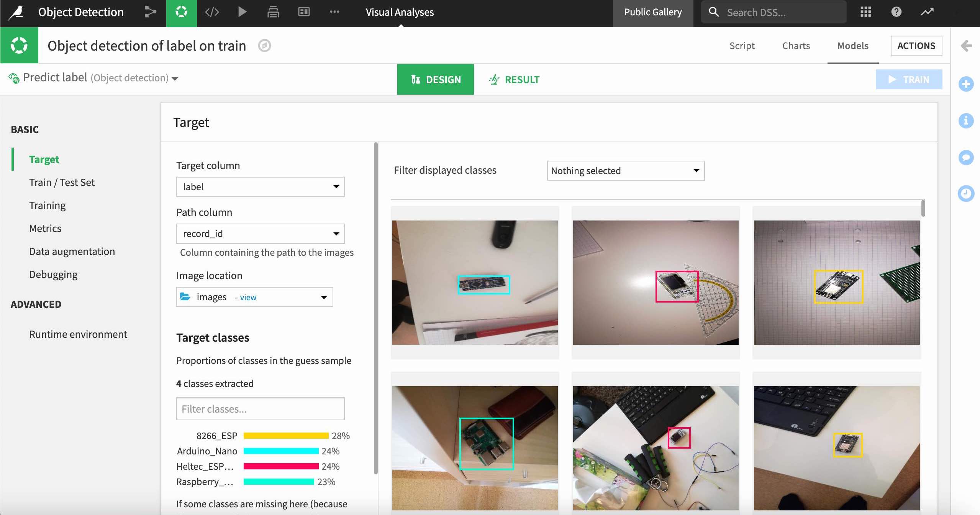Select Data augmentation in the Basic menu

click(72, 251)
